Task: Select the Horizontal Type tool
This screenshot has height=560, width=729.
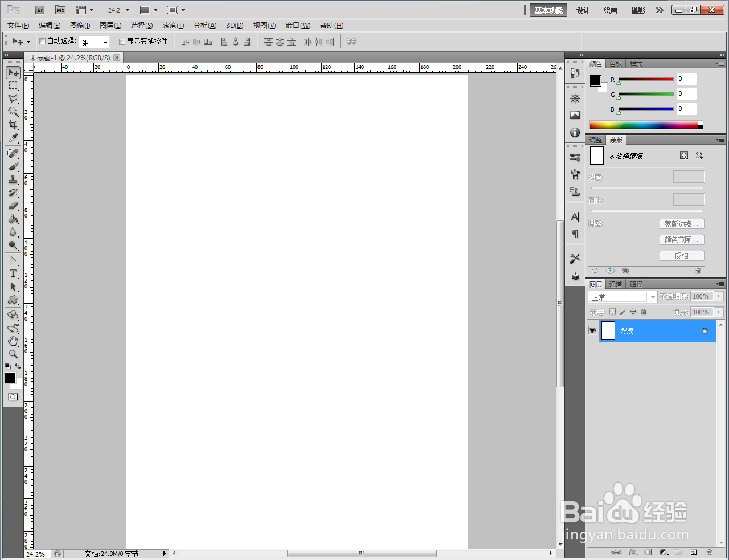Action: pyautogui.click(x=13, y=273)
